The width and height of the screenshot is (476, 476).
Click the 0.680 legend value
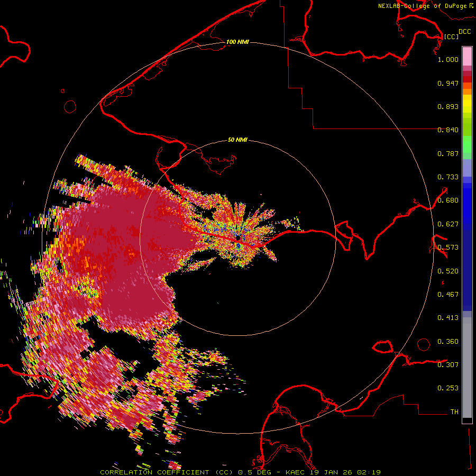448,200
